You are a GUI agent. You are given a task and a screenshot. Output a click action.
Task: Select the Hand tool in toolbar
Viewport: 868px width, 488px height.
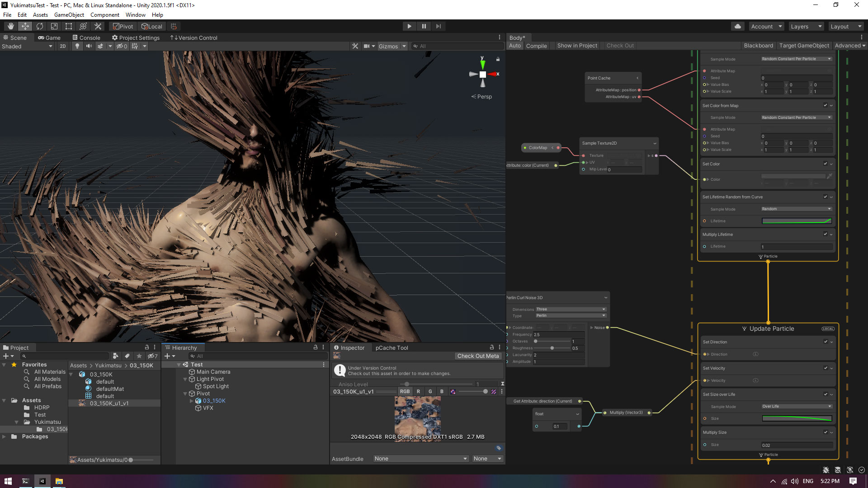tap(10, 26)
